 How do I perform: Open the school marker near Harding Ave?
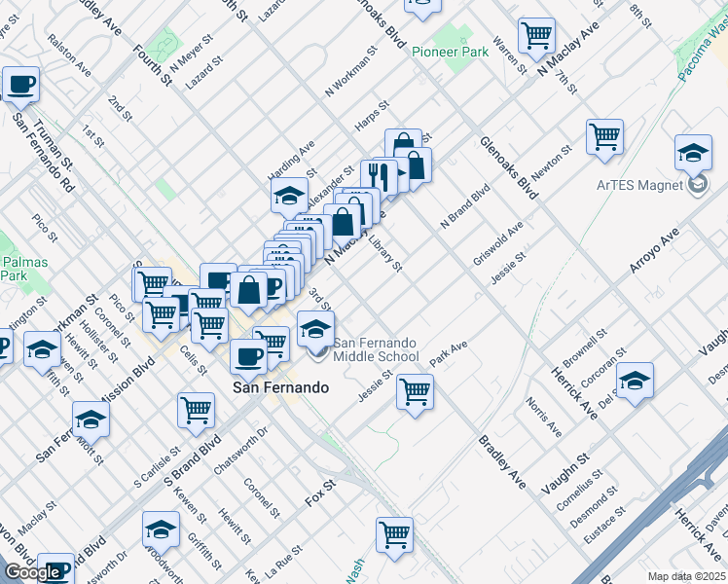pyautogui.click(x=289, y=197)
